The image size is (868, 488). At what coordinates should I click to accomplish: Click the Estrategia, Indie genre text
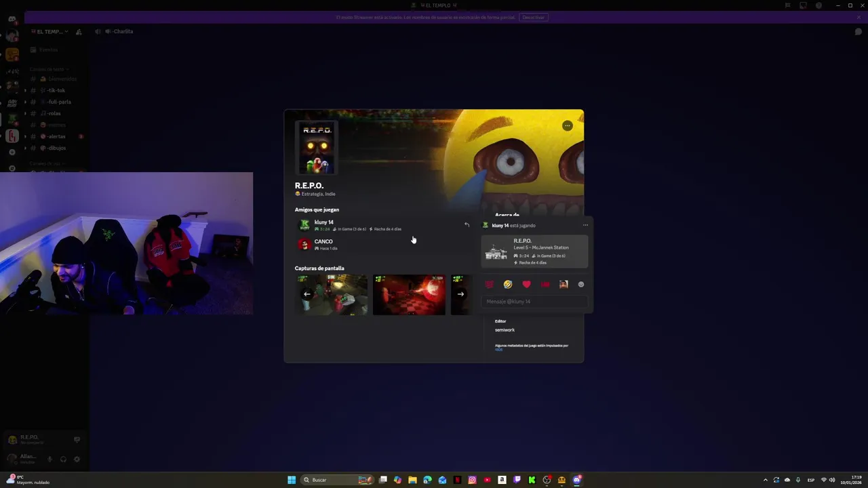pyautogui.click(x=318, y=194)
